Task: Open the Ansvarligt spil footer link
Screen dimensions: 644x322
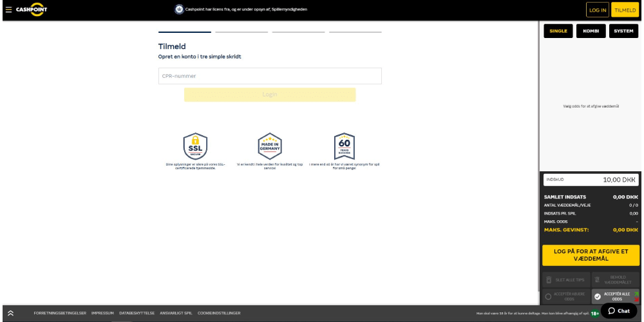Action: click(176, 313)
